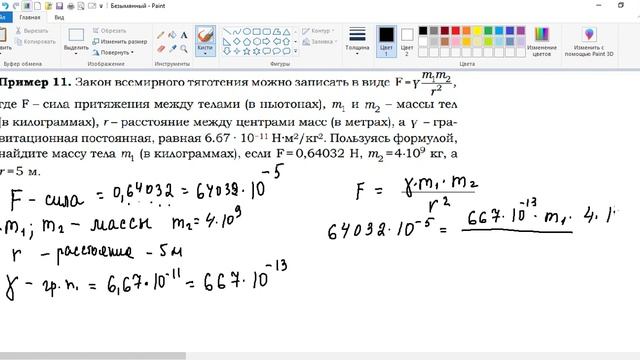Switch to the Вид ribbon tab
Image resolution: width=640 pixels, height=360 pixels.
pos(59,18)
